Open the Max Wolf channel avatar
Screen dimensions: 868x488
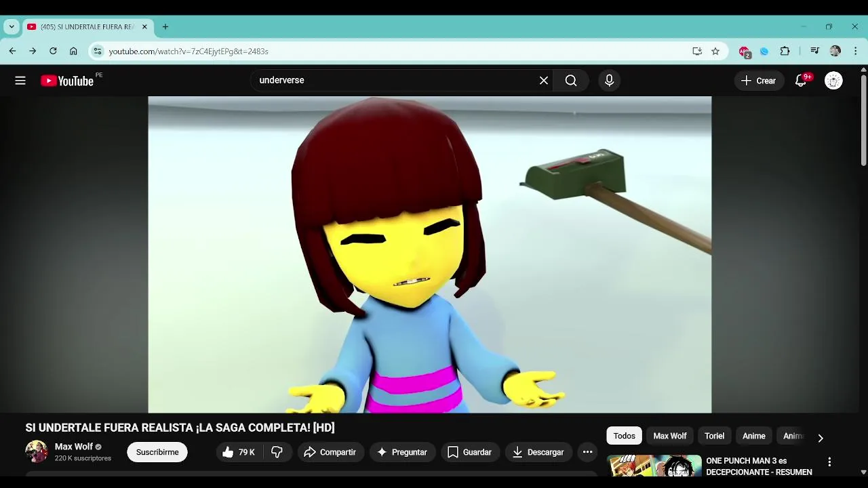37,451
